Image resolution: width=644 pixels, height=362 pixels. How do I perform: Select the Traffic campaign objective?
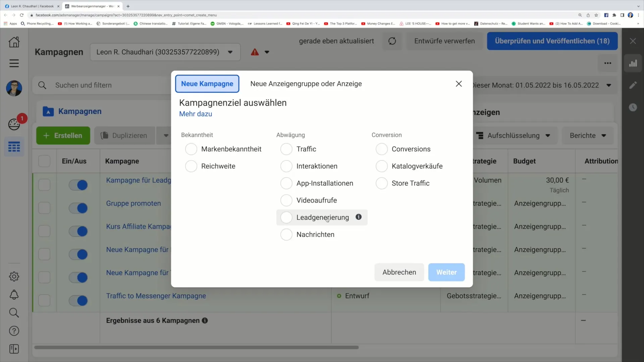287,149
